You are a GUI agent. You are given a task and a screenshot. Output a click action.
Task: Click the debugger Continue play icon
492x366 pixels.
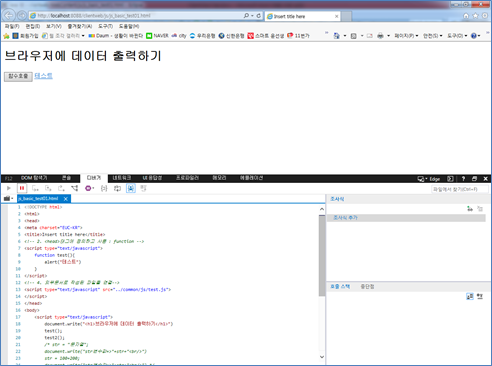coord(9,188)
